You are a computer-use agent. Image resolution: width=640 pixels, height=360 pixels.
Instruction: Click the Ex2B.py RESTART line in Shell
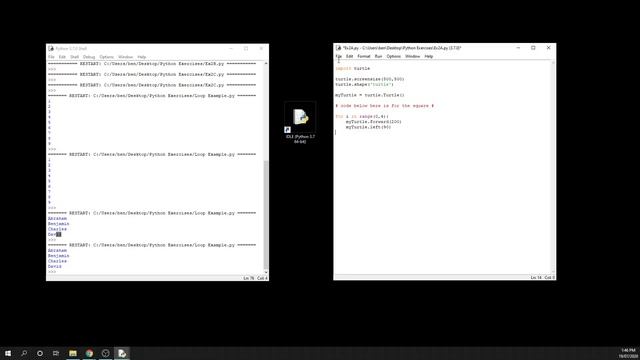tap(152, 64)
